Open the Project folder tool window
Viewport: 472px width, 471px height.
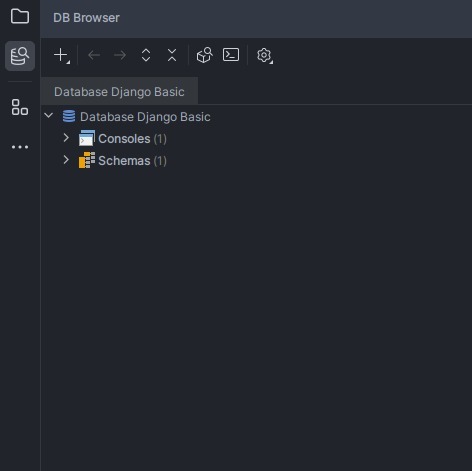click(x=20, y=16)
